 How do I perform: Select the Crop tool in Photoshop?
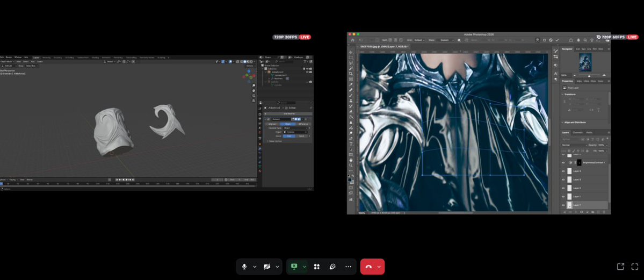point(351,74)
